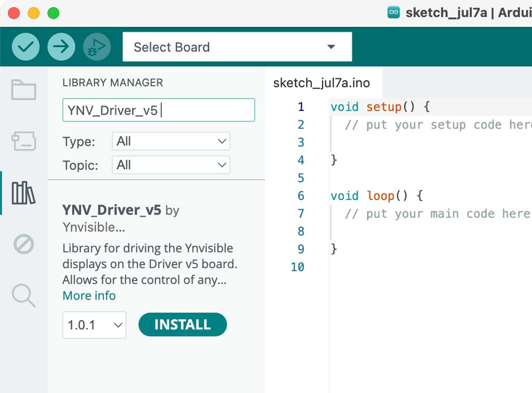Open the Debug sidebar icon with slashed circle

tap(24, 244)
